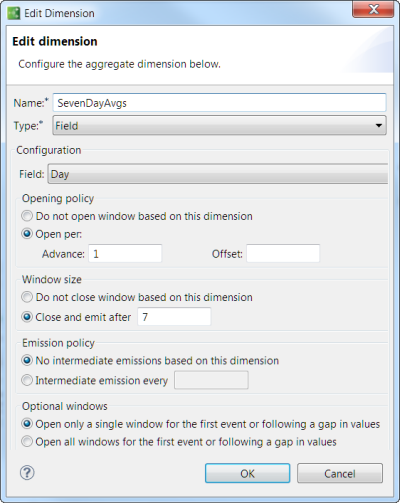Close the Edit Dimension dialog window
Viewport: 400px width, 503px height.
[373, 10]
